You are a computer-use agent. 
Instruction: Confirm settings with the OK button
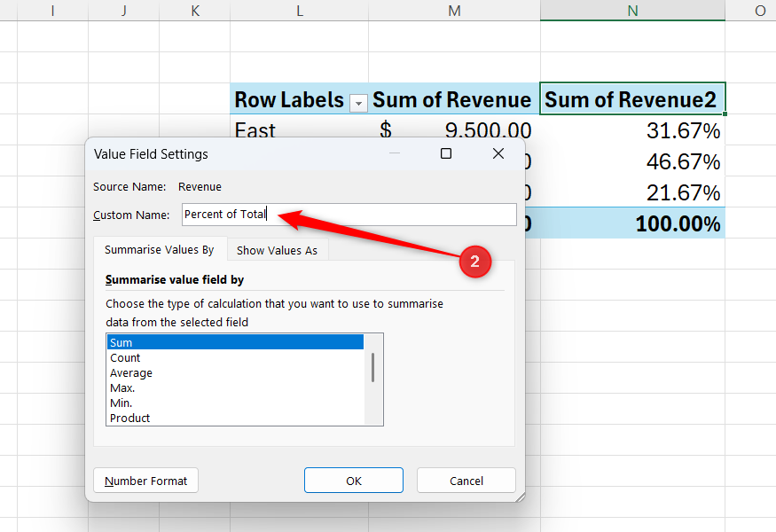(354, 481)
